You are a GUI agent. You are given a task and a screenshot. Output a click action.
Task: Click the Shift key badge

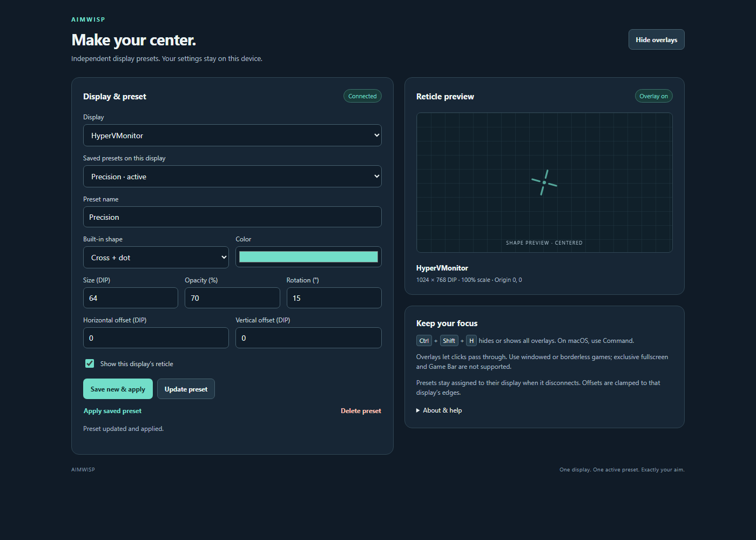point(449,341)
